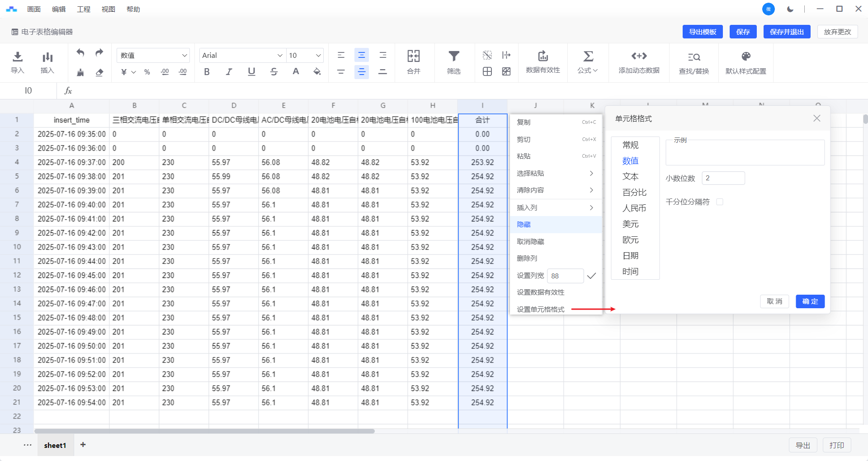Choose 隐藏 in the context menu
Viewport: 868px width, 461px height.
pyautogui.click(x=524, y=225)
